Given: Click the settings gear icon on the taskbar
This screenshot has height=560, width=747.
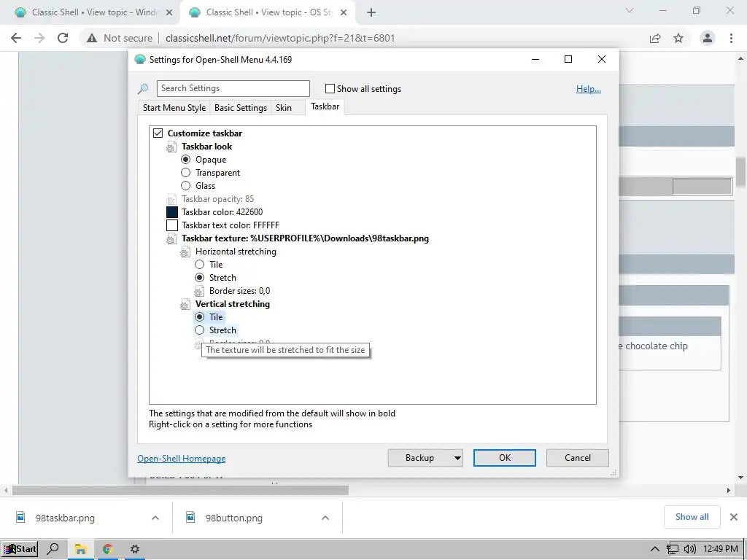Looking at the screenshot, I should pos(135,549).
